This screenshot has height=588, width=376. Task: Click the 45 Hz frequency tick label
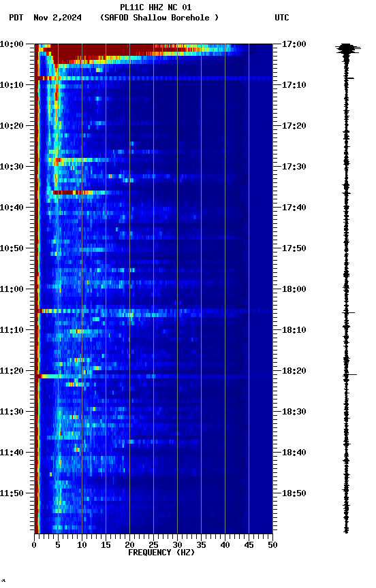click(249, 545)
